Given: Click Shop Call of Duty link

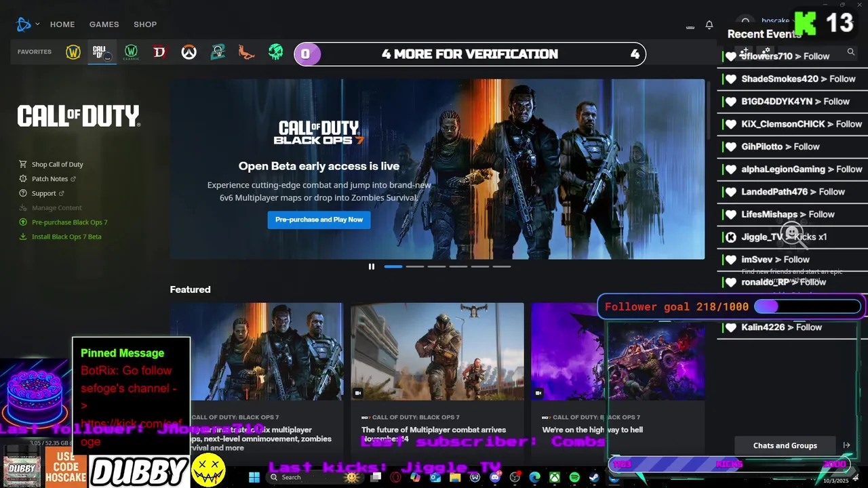Looking at the screenshot, I should (52, 164).
